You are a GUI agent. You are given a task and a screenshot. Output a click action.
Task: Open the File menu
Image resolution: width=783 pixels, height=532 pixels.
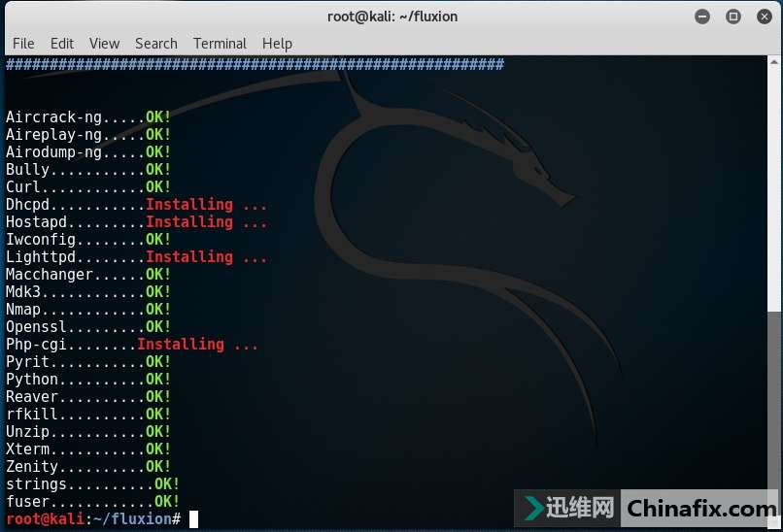click(23, 44)
